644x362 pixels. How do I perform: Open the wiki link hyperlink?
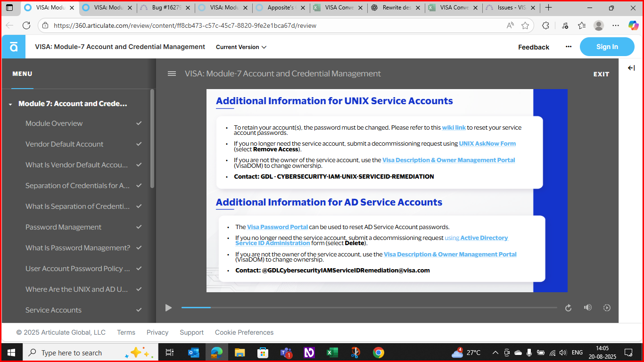(454, 127)
